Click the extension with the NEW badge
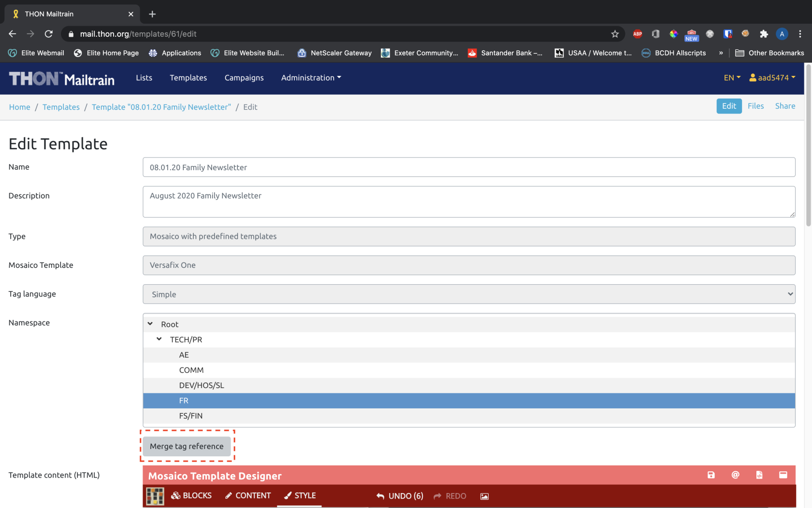The width and height of the screenshot is (812, 508). [x=692, y=35]
